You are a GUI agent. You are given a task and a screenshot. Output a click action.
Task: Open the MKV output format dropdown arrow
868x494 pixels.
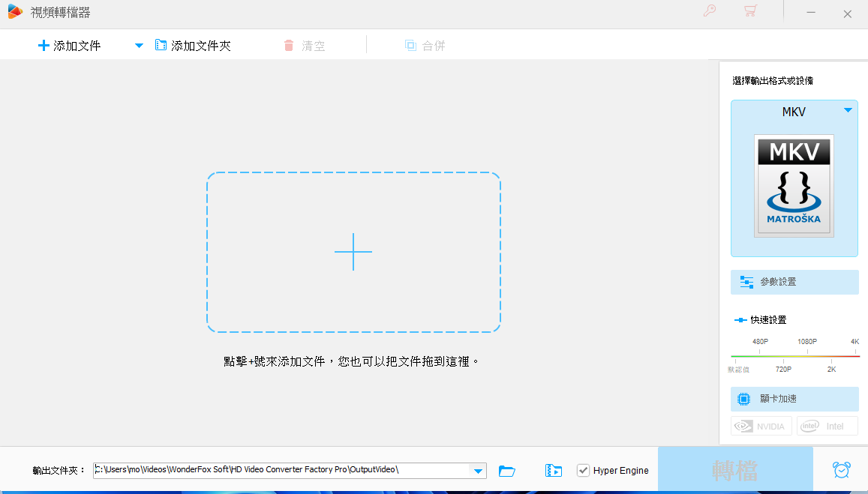(x=848, y=111)
